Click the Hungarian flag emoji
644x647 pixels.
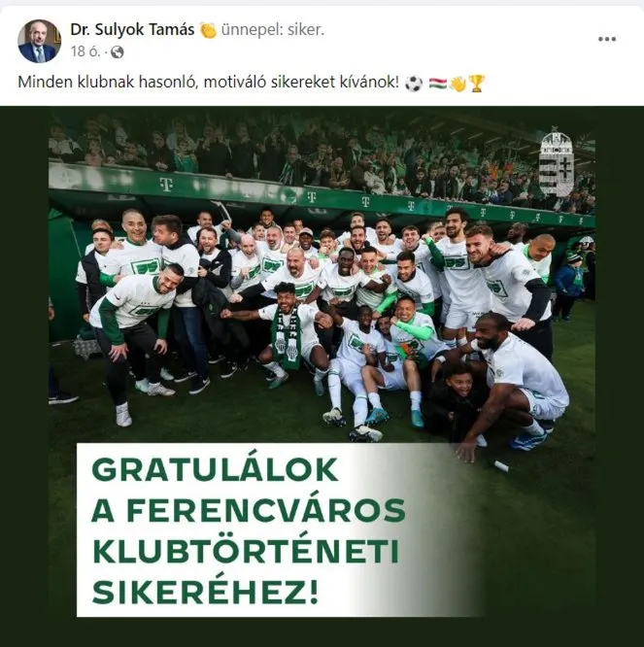pos(438,84)
